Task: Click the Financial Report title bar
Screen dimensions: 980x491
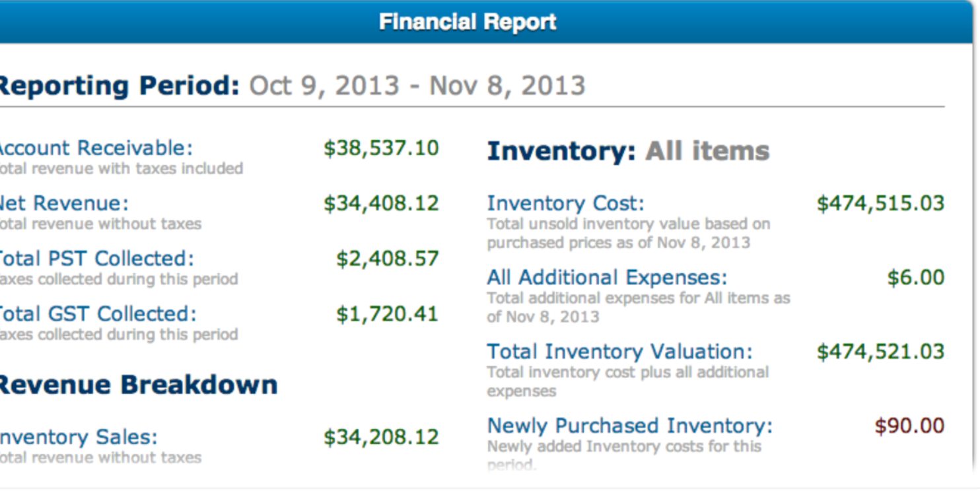Action: [468, 22]
